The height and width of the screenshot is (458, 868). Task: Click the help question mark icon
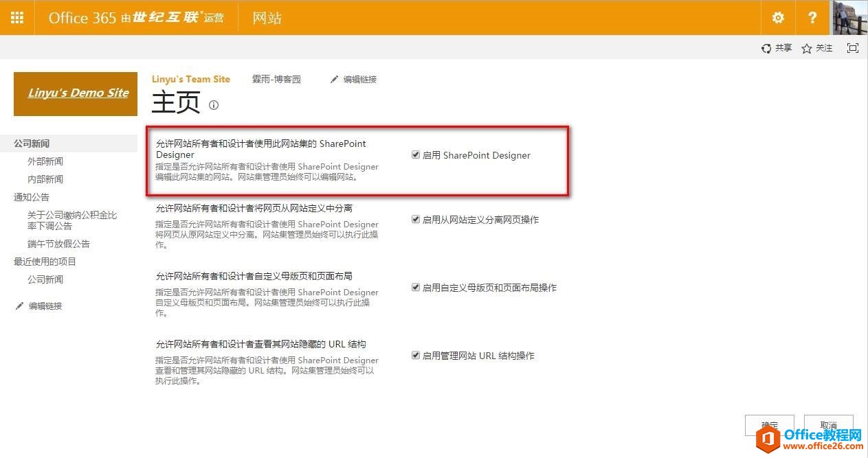(x=812, y=17)
